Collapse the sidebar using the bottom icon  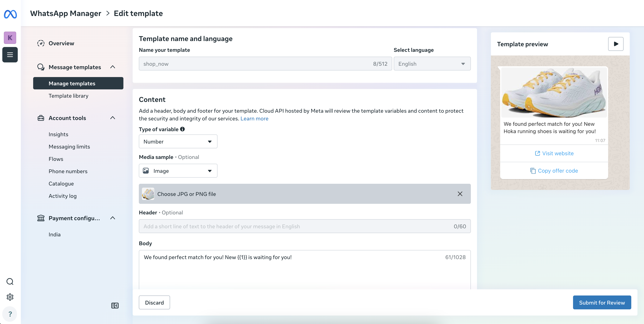point(115,305)
